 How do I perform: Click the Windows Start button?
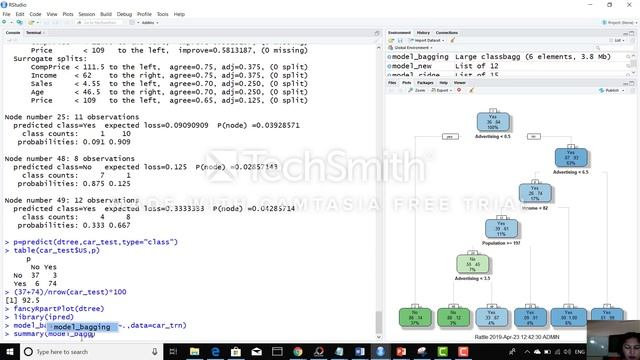coord(9,352)
